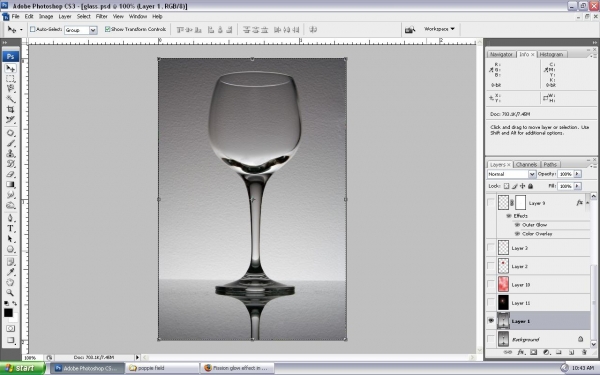Select the Zoom tool
This screenshot has height=375, width=600.
click(10, 293)
